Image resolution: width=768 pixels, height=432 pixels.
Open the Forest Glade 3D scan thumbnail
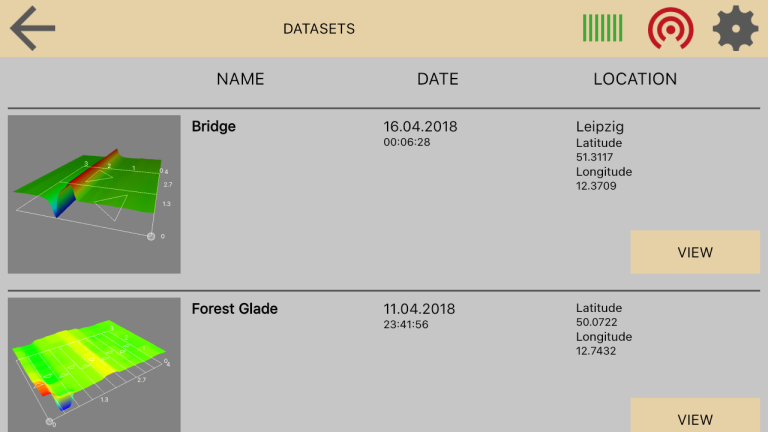pyautogui.click(x=94, y=365)
